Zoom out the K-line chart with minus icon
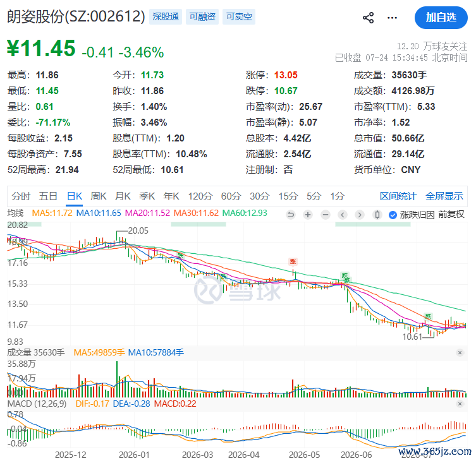Screen dimensions: 476x461 click(x=326, y=215)
